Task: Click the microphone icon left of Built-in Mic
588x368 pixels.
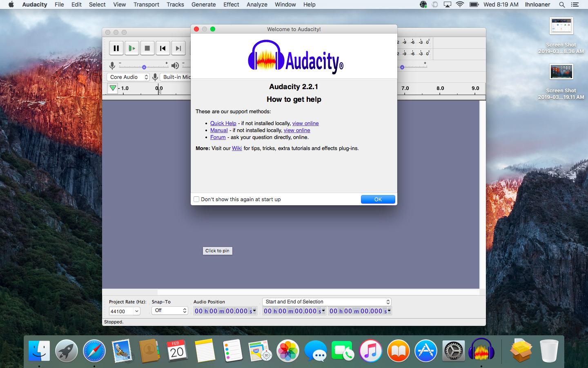Action: click(155, 77)
